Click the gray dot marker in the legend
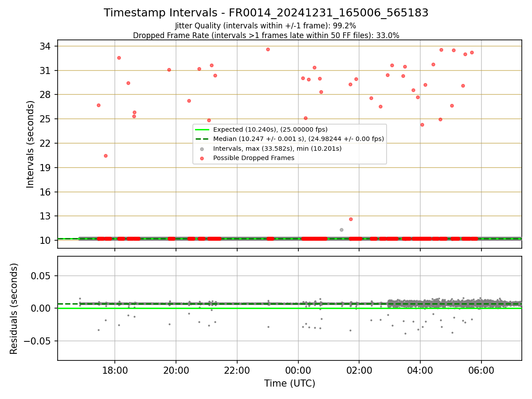532x399 pixels. click(x=203, y=149)
